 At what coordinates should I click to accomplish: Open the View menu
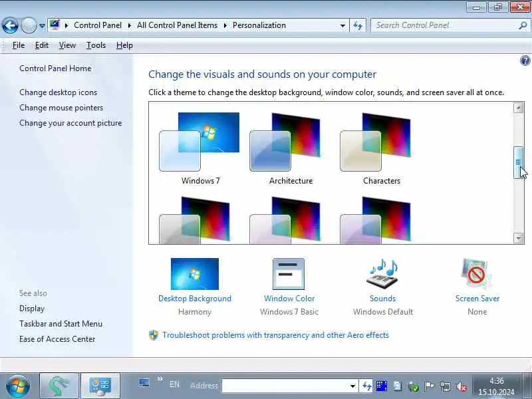[67, 45]
